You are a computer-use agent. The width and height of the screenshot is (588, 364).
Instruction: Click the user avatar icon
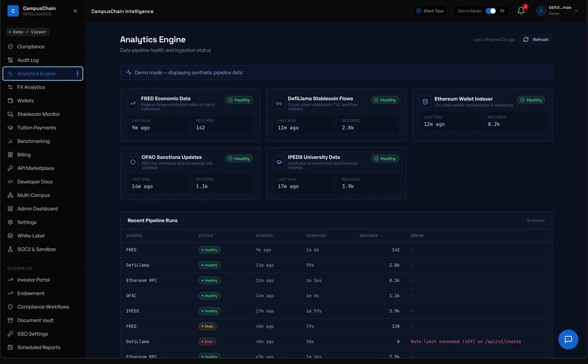click(541, 11)
